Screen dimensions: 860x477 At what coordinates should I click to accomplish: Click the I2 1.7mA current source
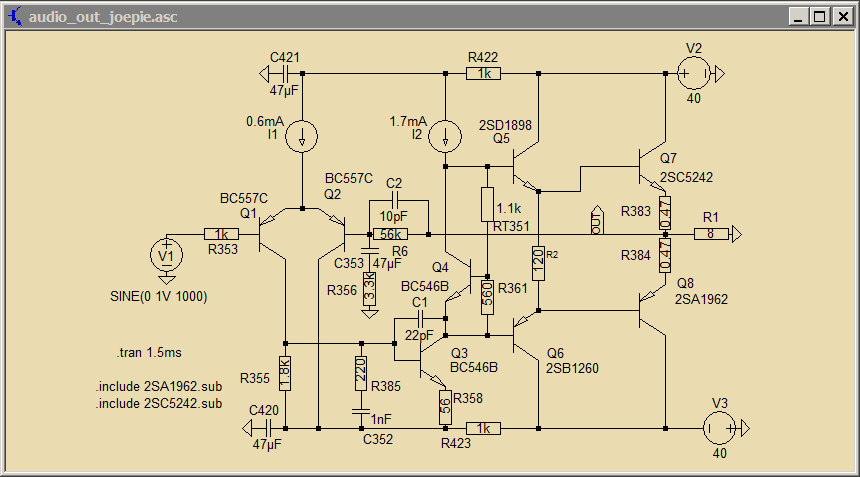click(x=445, y=137)
